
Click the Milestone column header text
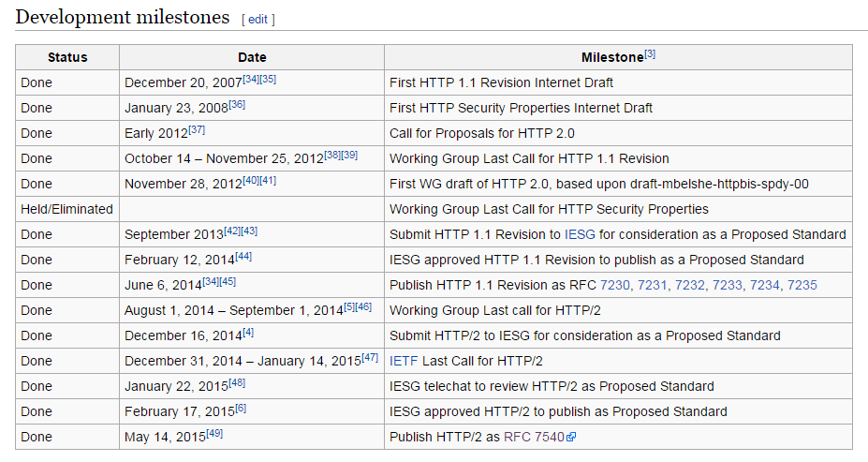[x=612, y=57]
